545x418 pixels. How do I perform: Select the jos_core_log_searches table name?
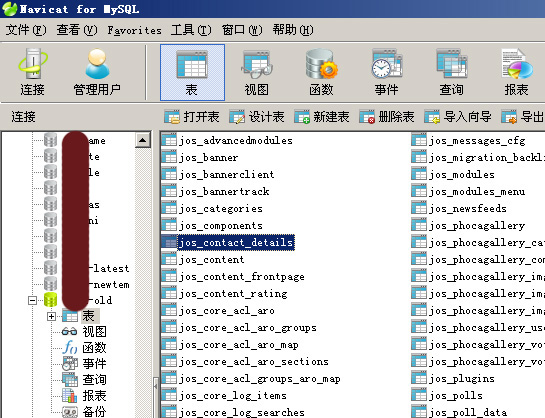[242, 412]
